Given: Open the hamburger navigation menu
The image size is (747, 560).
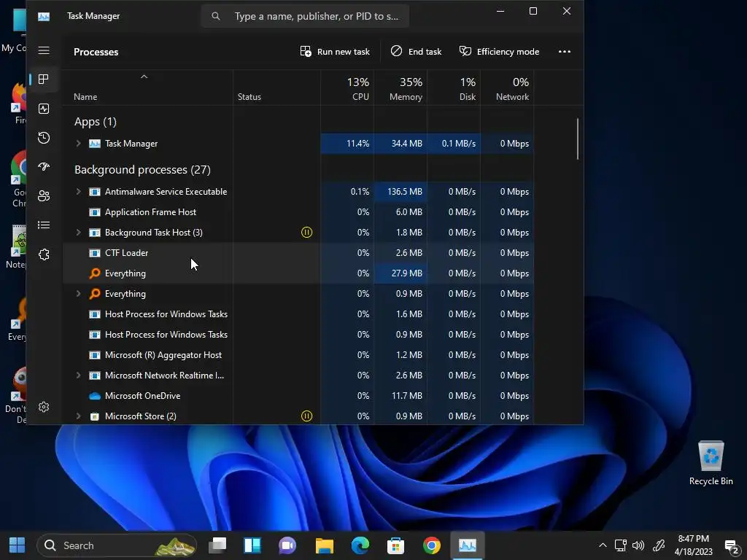Looking at the screenshot, I should [44, 50].
